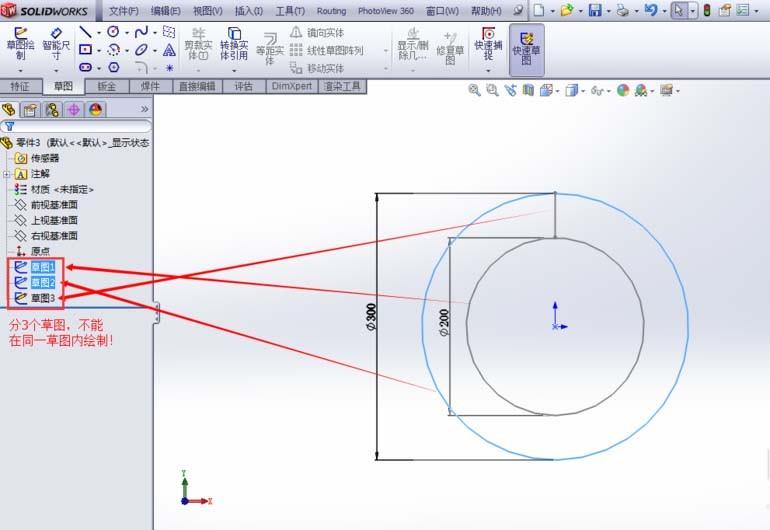Open the 工具(T) menu
The height and width of the screenshot is (530, 770).
(290, 11)
